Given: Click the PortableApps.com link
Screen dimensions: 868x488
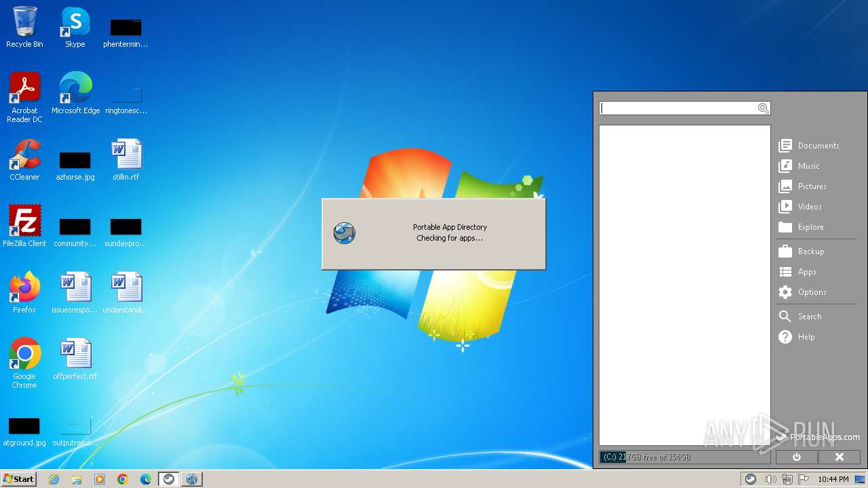Looking at the screenshot, I should [x=818, y=437].
